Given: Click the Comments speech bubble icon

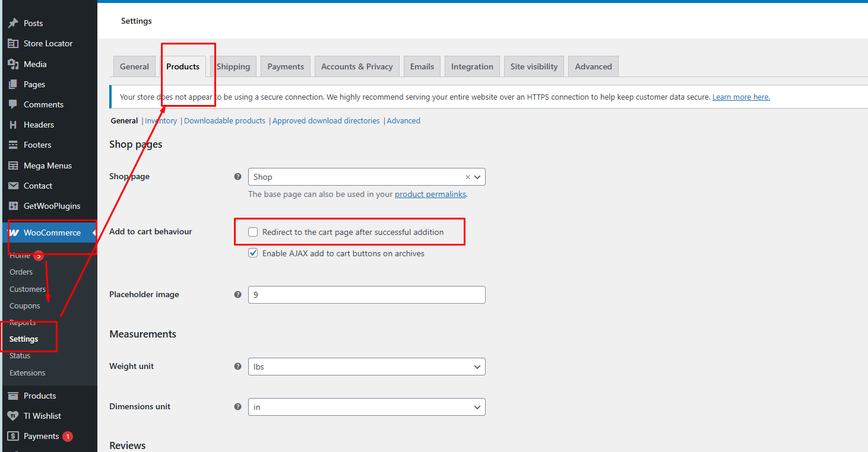Looking at the screenshot, I should pyautogui.click(x=12, y=104).
